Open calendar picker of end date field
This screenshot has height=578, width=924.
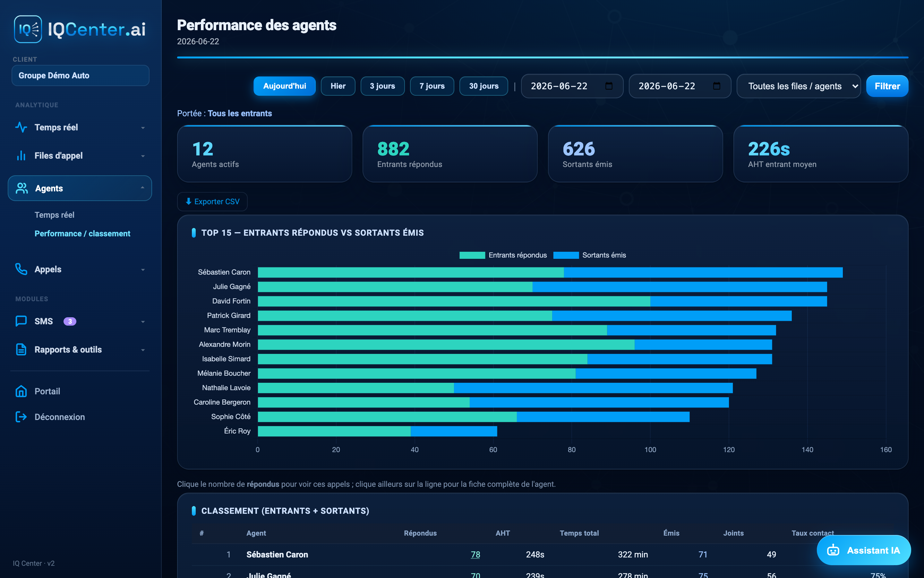[717, 86]
